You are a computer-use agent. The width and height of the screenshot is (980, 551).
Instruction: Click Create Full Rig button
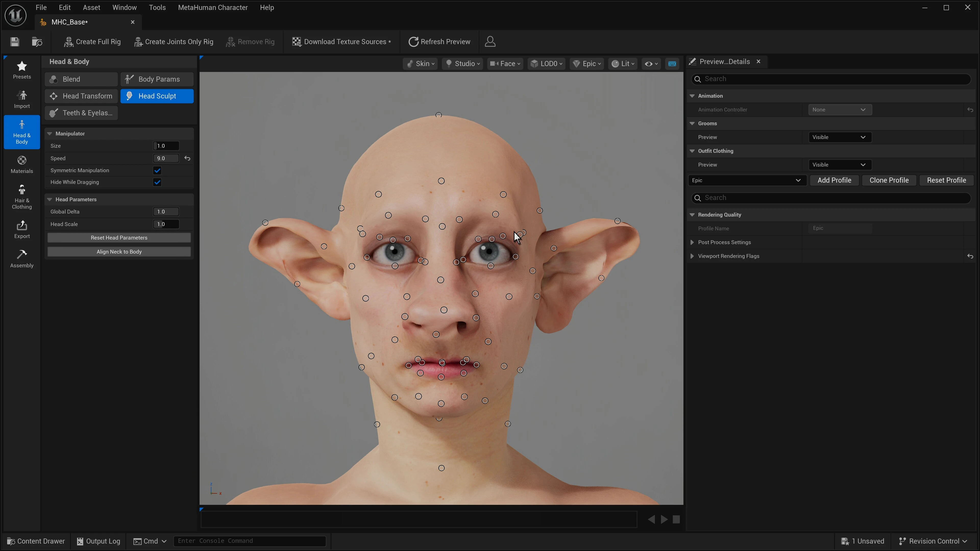point(92,42)
